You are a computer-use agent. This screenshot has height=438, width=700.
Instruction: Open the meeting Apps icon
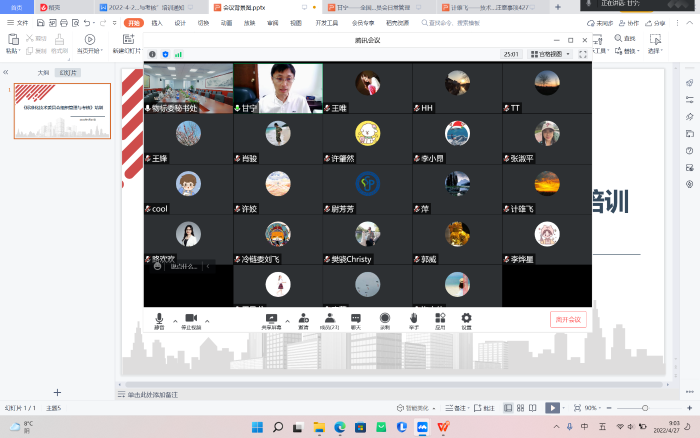pos(440,319)
